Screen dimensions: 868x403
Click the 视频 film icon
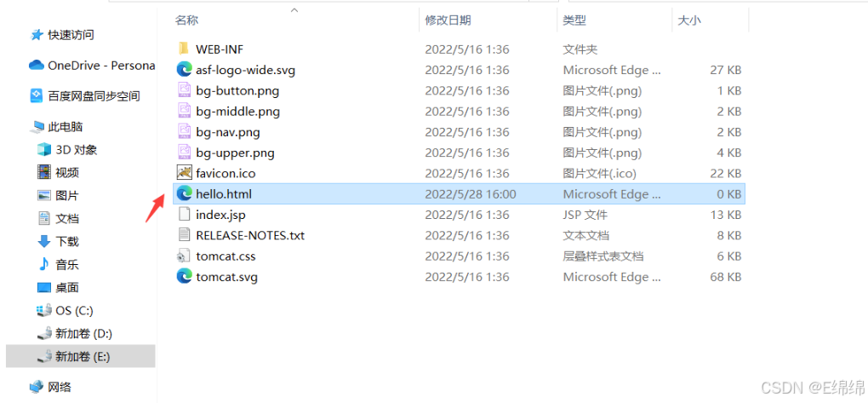pyautogui.click(x=43, y=172)
